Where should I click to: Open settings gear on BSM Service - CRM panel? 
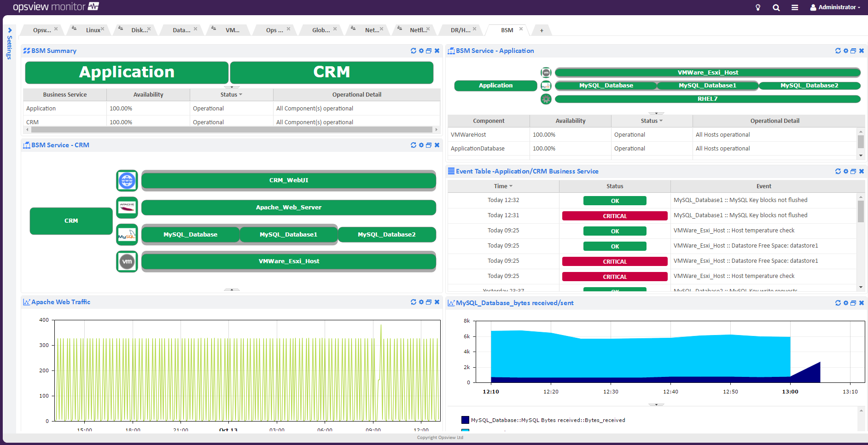coord(421,145)
